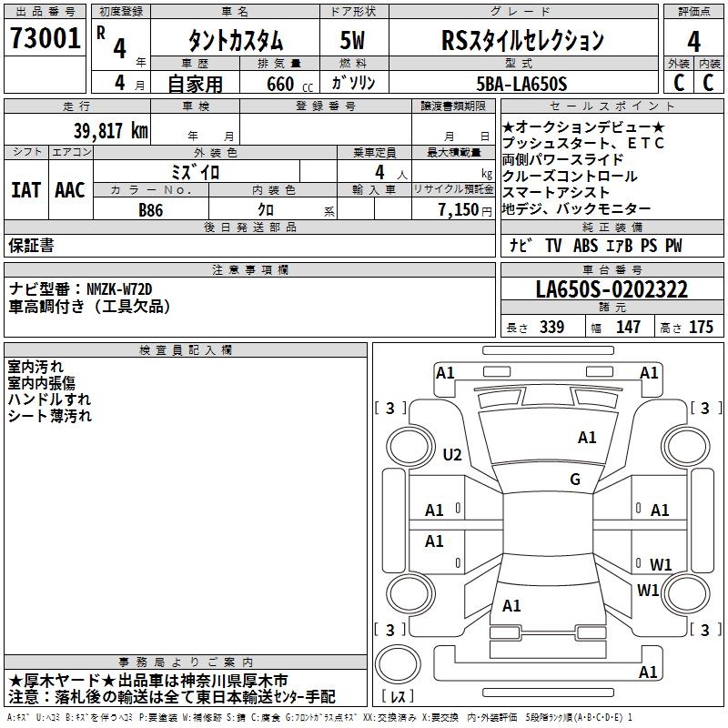Click the inspector note ハンドルすれ
This screenshot has height=728, width=728.
(x=49, y=399)
